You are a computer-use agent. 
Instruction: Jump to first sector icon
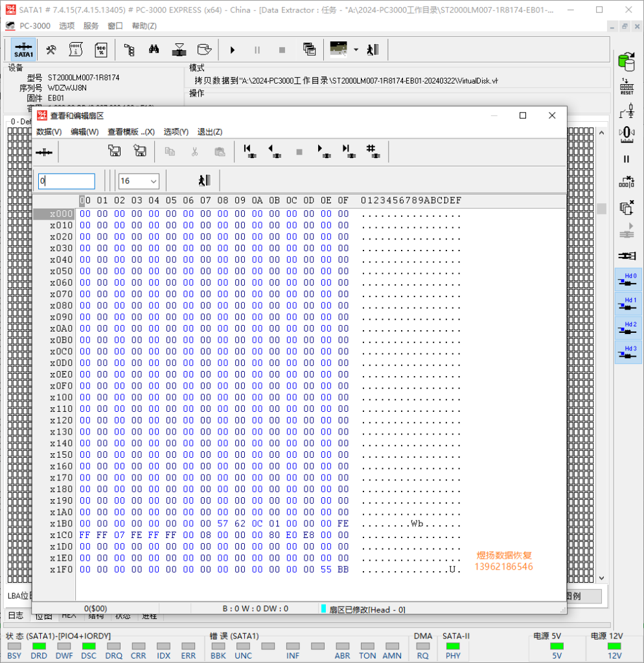pyautogui.click(x=250, y=151)
